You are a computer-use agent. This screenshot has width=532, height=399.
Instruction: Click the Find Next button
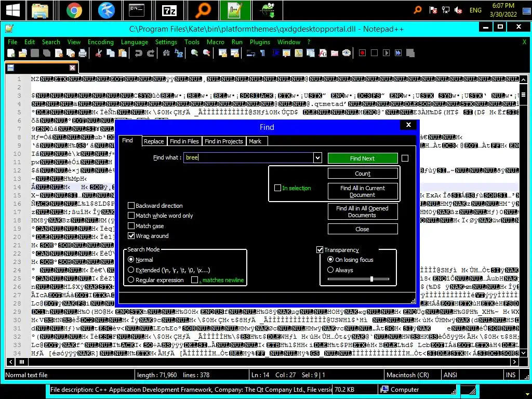tap(362, 158)
